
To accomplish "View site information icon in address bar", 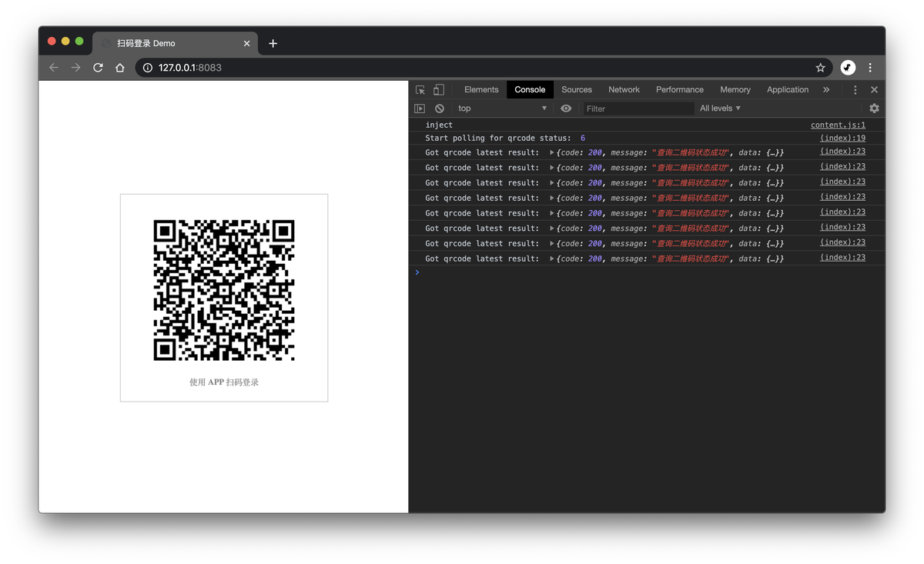I will coord(148,68).
